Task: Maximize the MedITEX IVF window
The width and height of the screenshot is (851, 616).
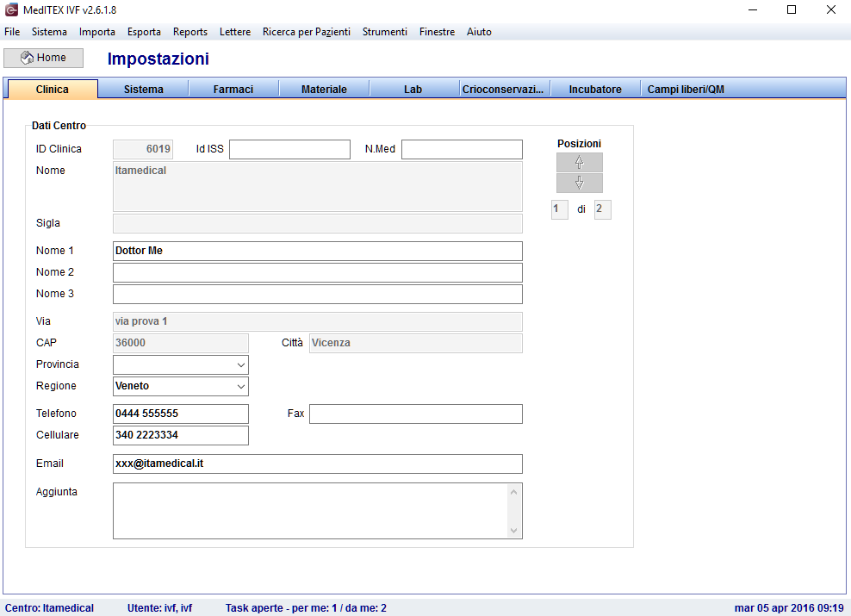Action: [x=792, y=9]
